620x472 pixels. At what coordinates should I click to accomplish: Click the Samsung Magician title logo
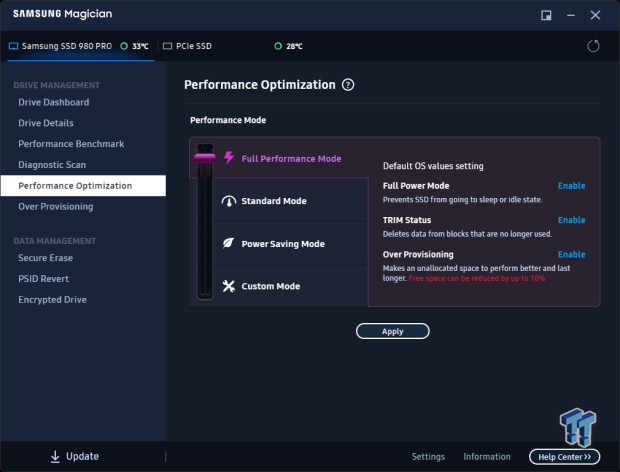(62, 14)
